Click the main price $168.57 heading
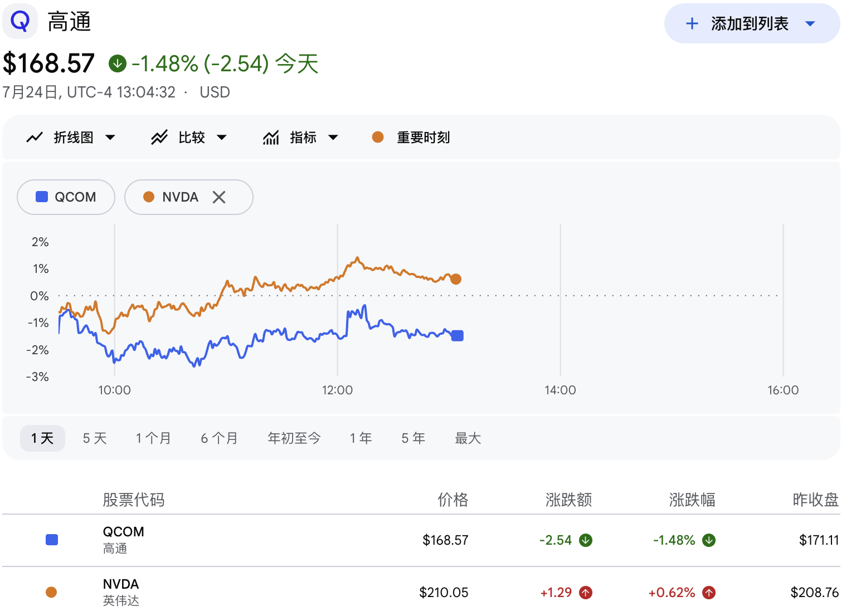Screen dimensions: 856x616 49,63
